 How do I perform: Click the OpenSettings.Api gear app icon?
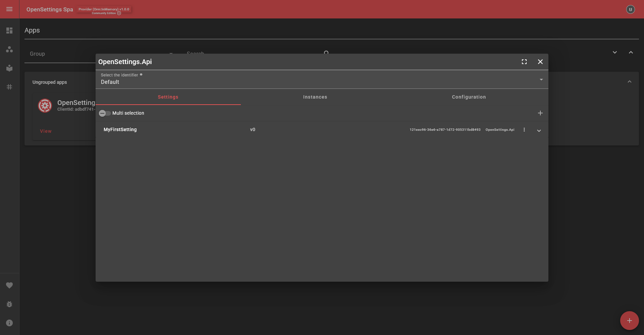45,105
